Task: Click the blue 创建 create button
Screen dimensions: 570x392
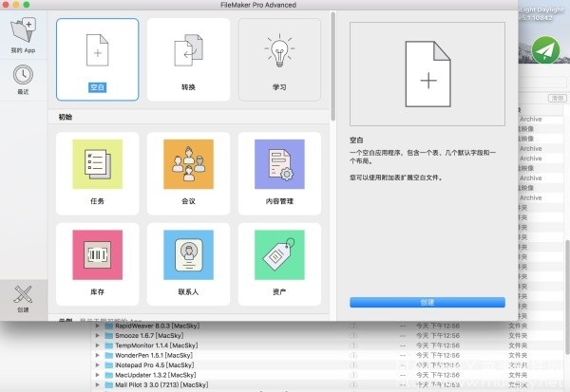Action: [x=427, y=302]
